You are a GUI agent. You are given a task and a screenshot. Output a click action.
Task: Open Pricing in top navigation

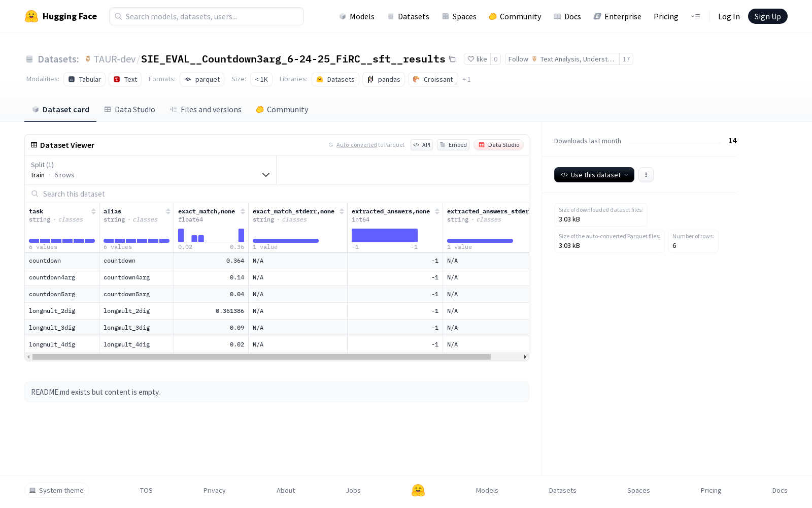tap(666, 17)
